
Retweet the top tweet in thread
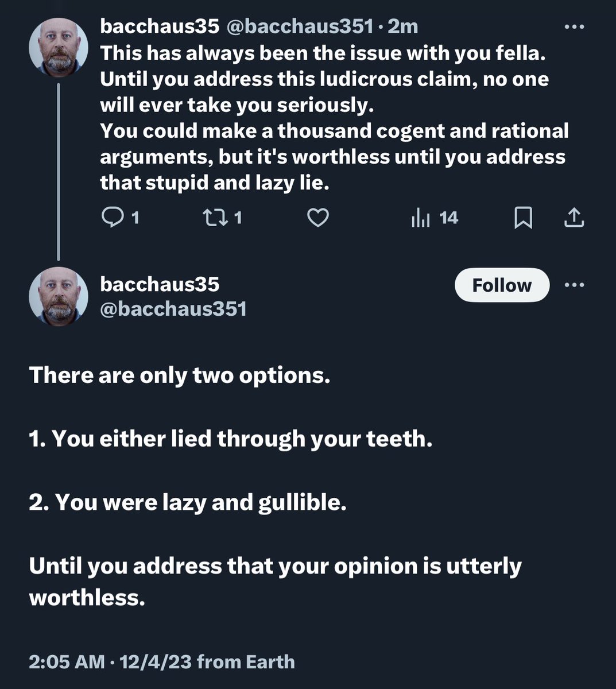(x=215, y=218)
